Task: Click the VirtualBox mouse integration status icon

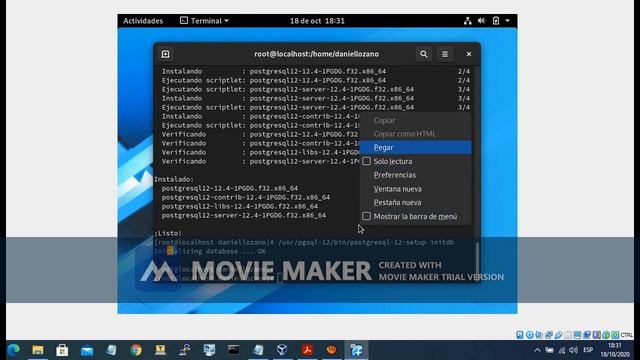Action: [607, 335]
